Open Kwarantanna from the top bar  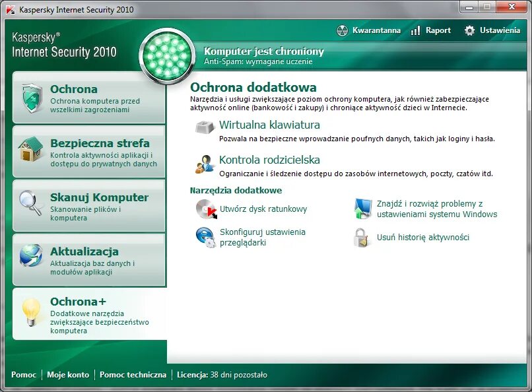tap(376, 30)
